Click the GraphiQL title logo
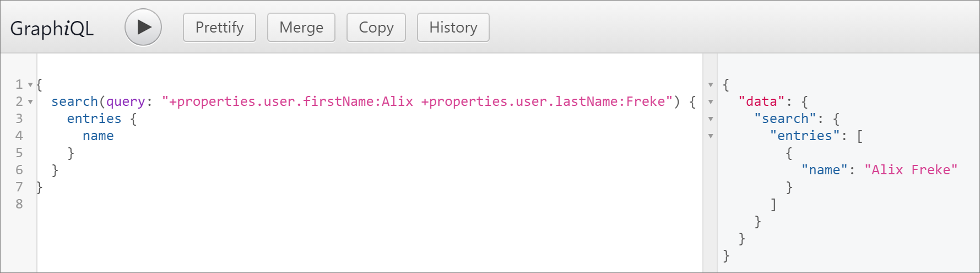Image resolution: width=980 pixels, height=273 pixels. click(52, 28)
